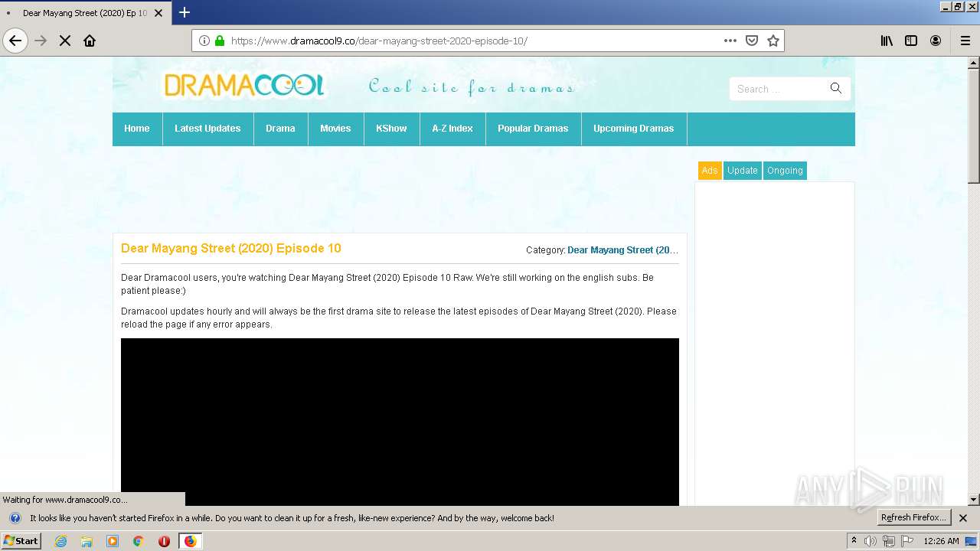Save page to Pocket icon
Screen dimensions: 980x551
(x=752, y=41)
